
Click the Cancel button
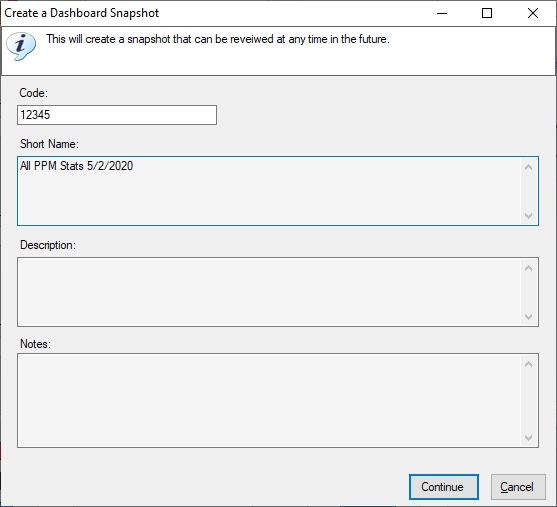(x=518, y=487)
